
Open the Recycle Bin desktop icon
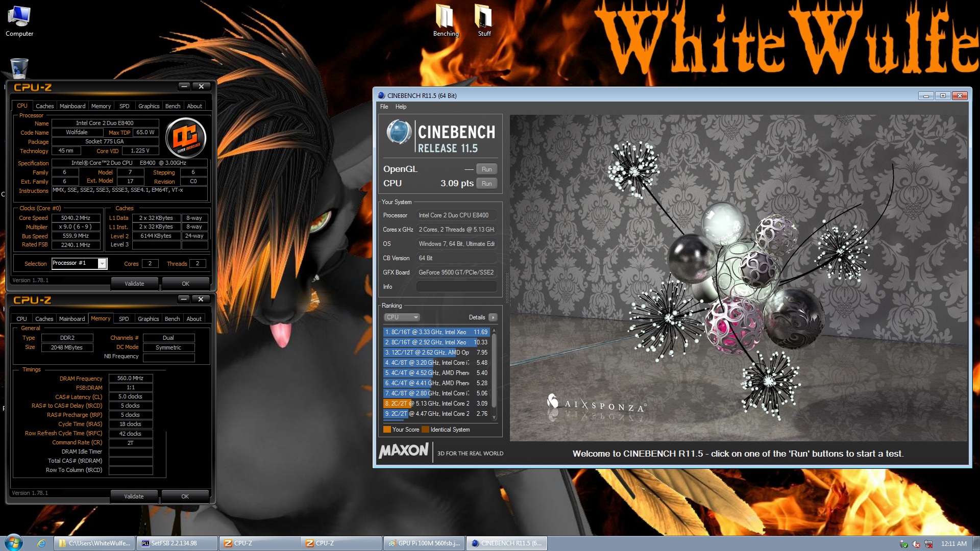click(x=19, y=68)
